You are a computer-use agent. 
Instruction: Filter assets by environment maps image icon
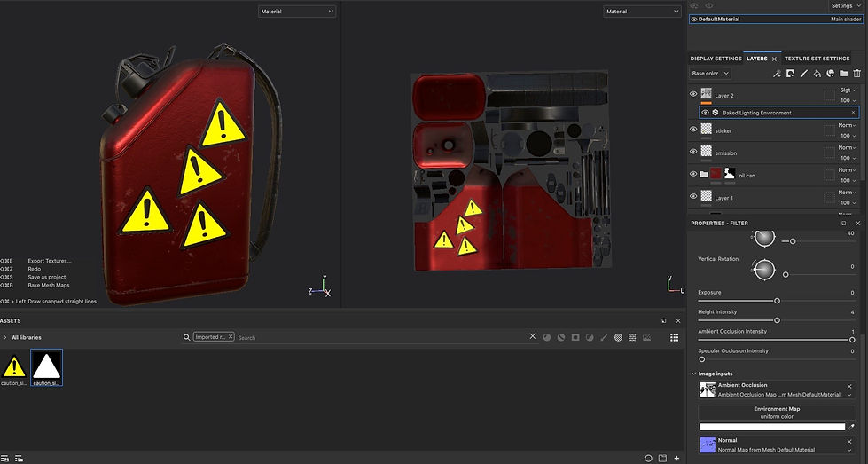646,337
